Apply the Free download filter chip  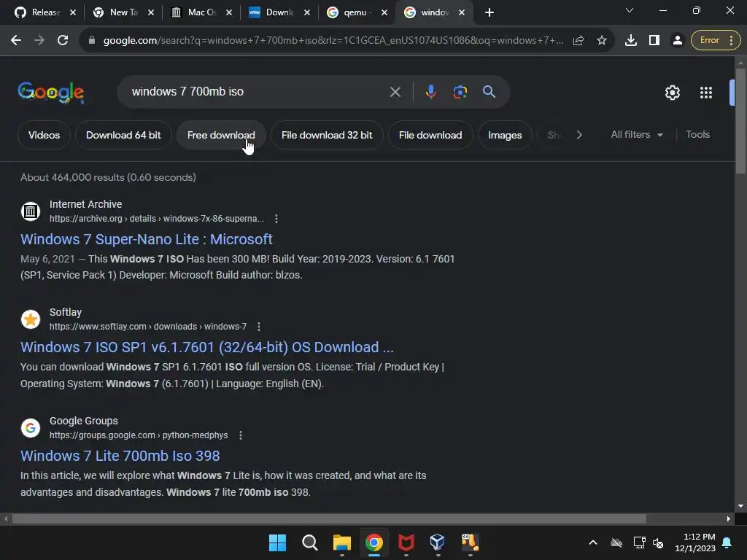click(221, 135)
